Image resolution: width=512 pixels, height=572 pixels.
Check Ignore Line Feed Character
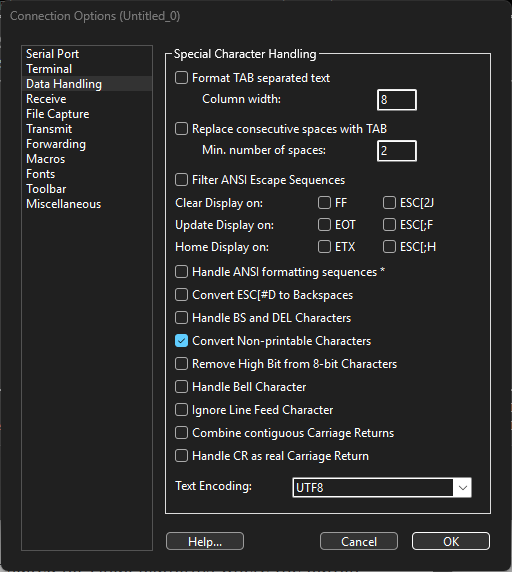coord(181,410)
